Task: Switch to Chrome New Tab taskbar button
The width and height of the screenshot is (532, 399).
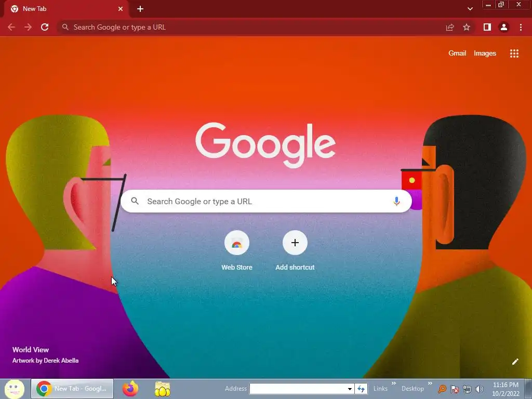Action: pos(72,389)
